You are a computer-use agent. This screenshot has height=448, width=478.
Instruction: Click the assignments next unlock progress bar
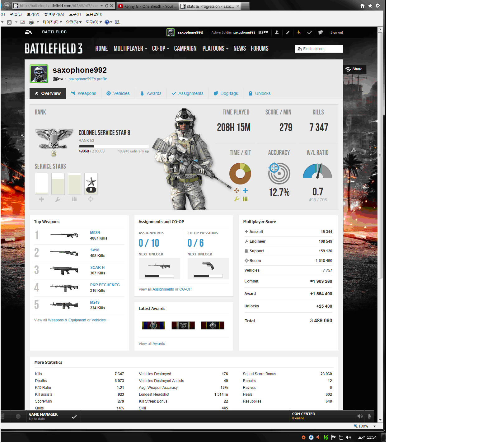[159, 276]
